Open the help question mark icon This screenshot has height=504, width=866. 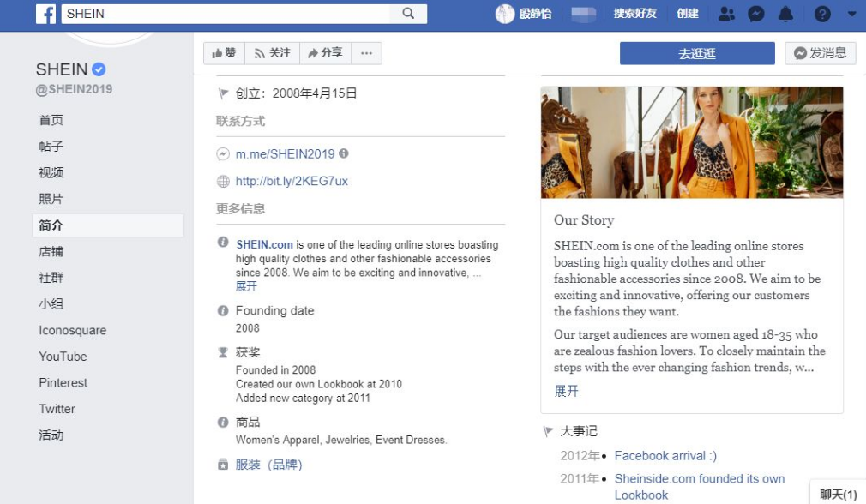click(822, 14)
